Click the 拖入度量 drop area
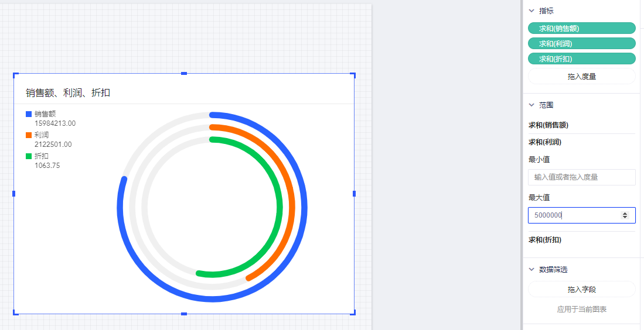The width and height of the screenshot is (644, 330). pos(581,76)
